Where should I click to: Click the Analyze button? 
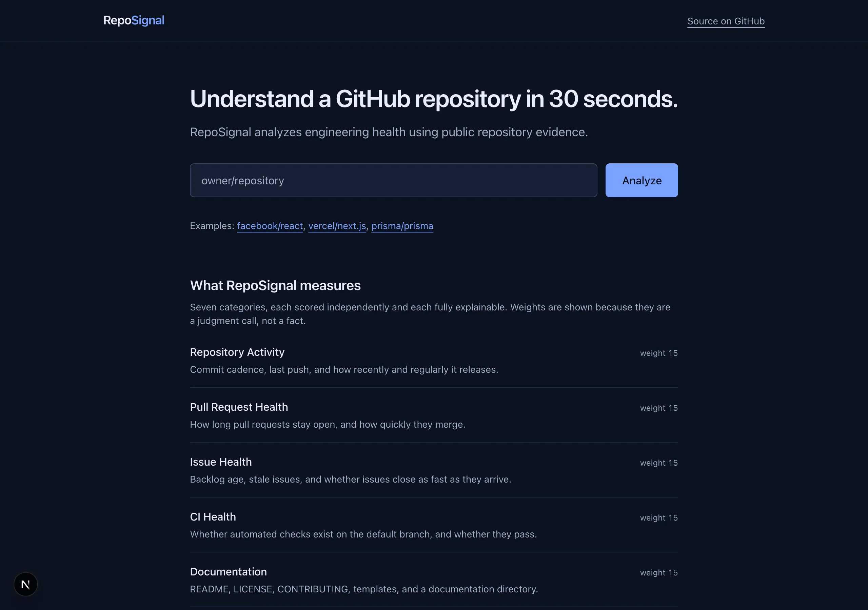click(x=642, y=180)
